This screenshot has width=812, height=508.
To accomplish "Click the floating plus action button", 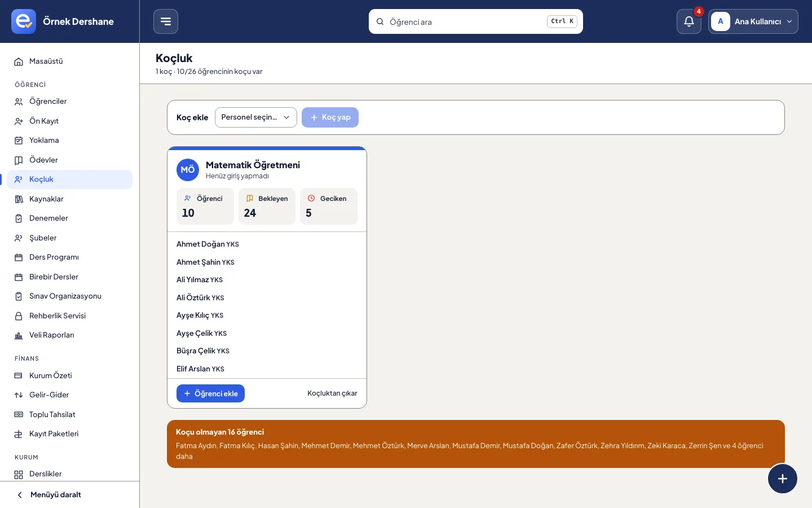I will [783, 479].
